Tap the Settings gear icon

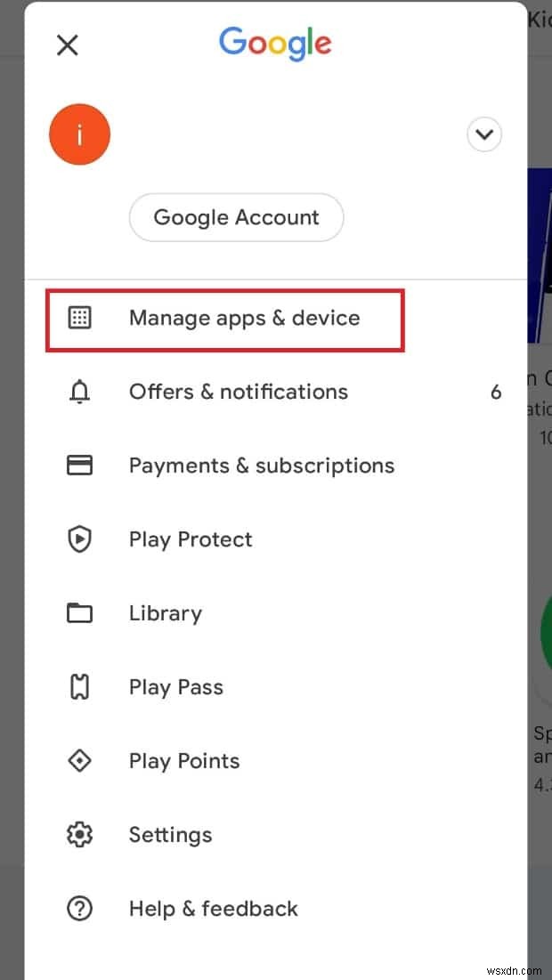(79, 834)
